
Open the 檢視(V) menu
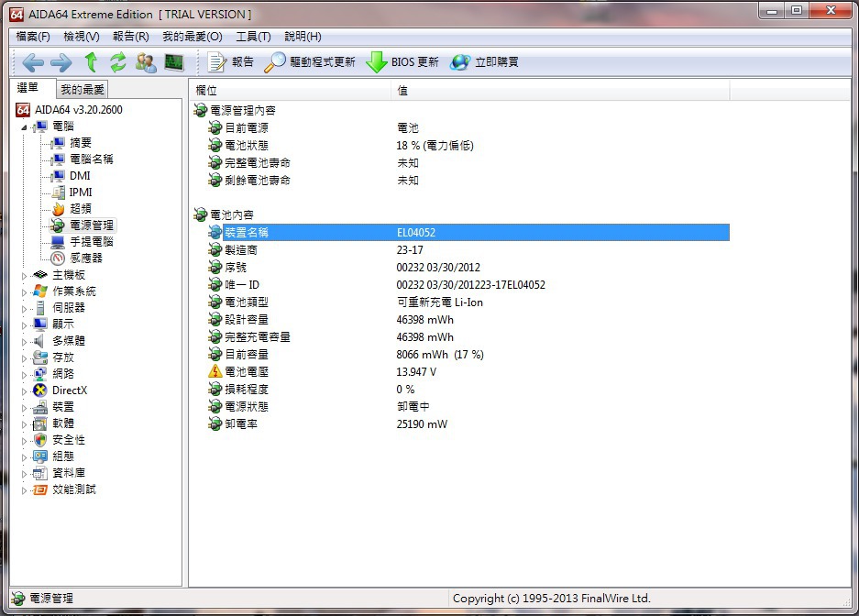click(x=82, y=37)
